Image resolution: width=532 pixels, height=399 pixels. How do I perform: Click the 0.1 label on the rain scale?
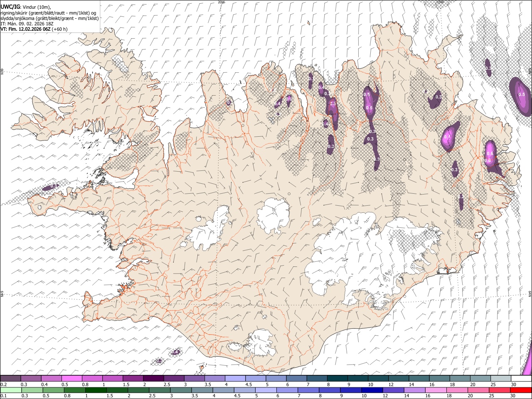coord(3,396)
